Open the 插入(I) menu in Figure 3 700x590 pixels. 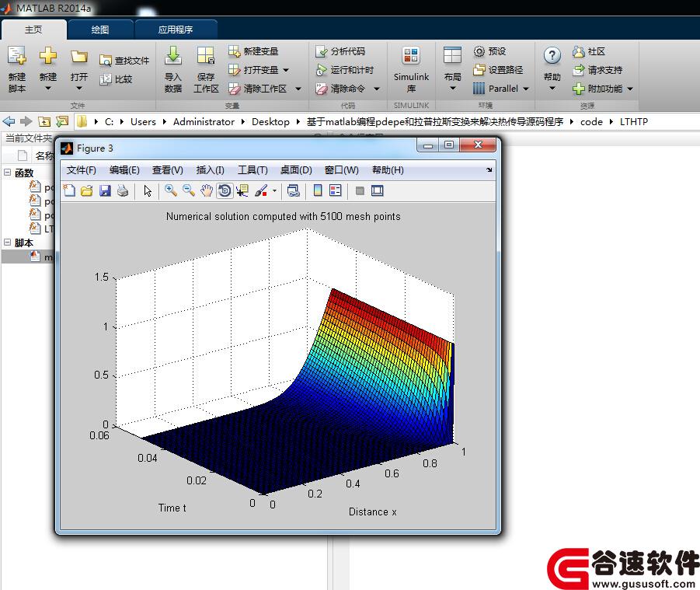(211, 170)
